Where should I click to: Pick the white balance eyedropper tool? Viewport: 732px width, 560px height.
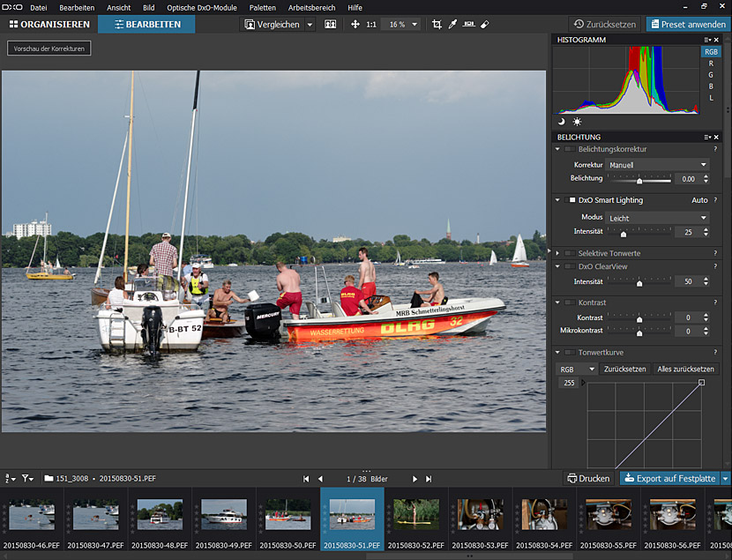point(452,25)
